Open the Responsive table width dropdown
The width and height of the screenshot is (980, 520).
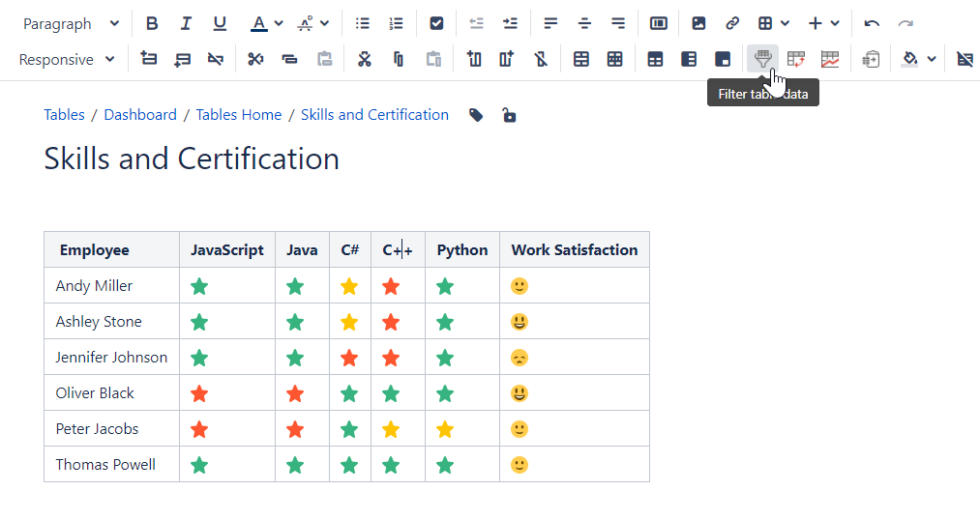pos(68,60)
